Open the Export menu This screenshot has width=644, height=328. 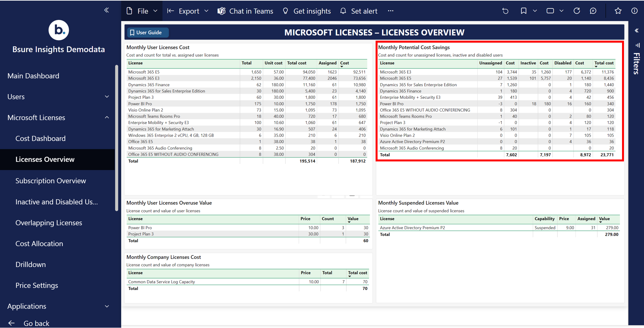tap(188, 11)
